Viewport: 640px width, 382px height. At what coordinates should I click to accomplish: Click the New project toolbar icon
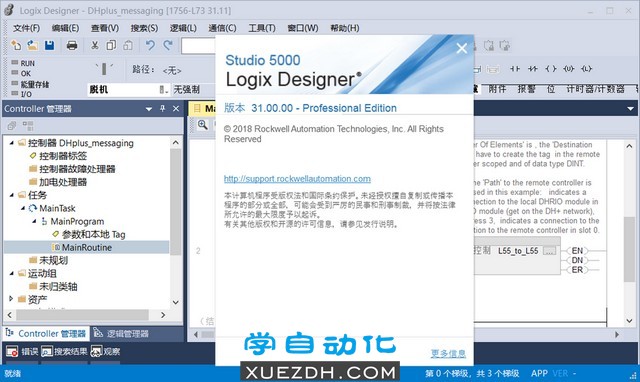tap(16, 45)
